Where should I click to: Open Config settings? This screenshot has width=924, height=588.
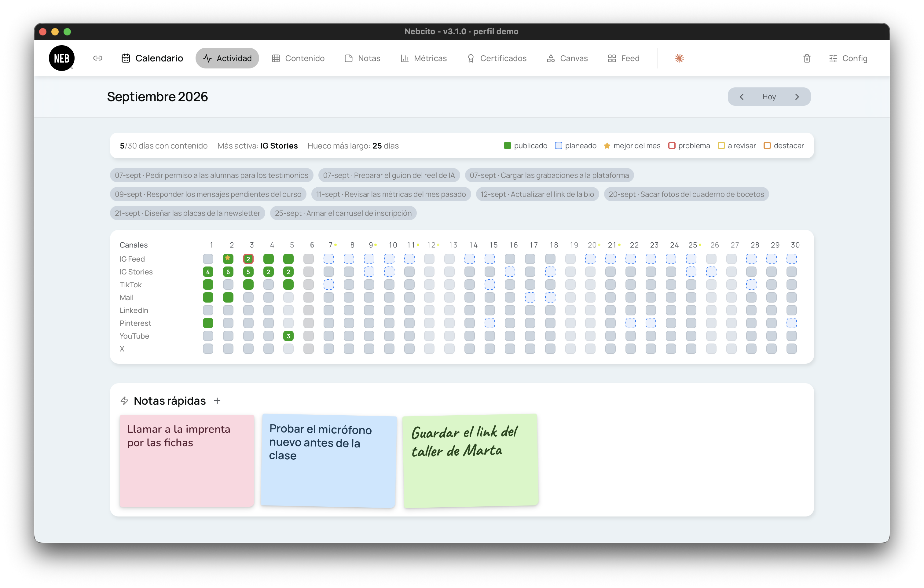click(x=848, y=58)
